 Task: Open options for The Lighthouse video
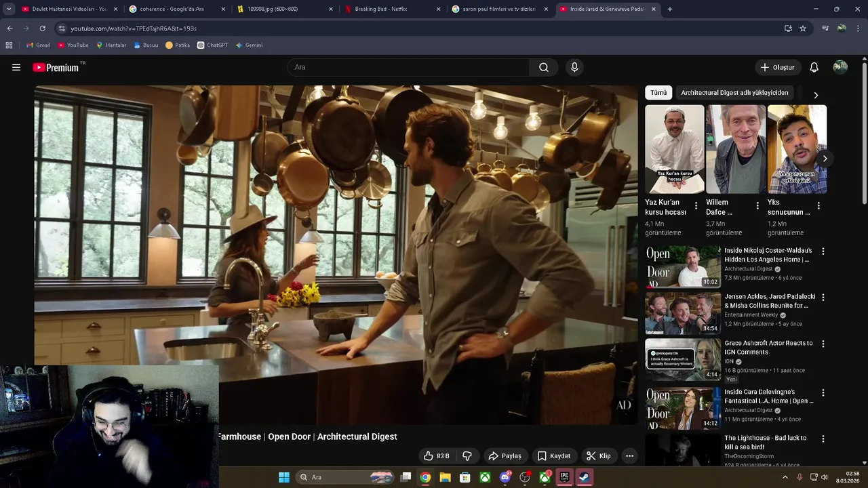coord(823,439)
